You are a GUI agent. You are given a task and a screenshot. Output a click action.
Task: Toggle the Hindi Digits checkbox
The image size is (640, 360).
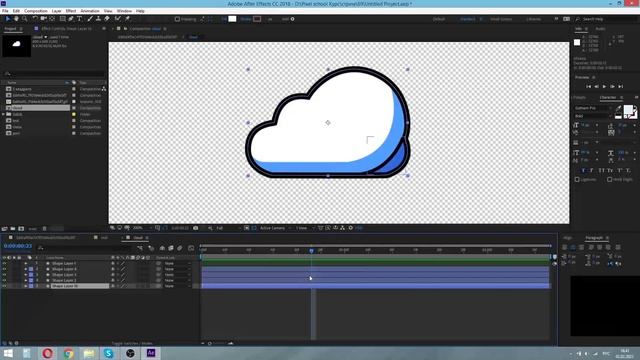point(609,179)
